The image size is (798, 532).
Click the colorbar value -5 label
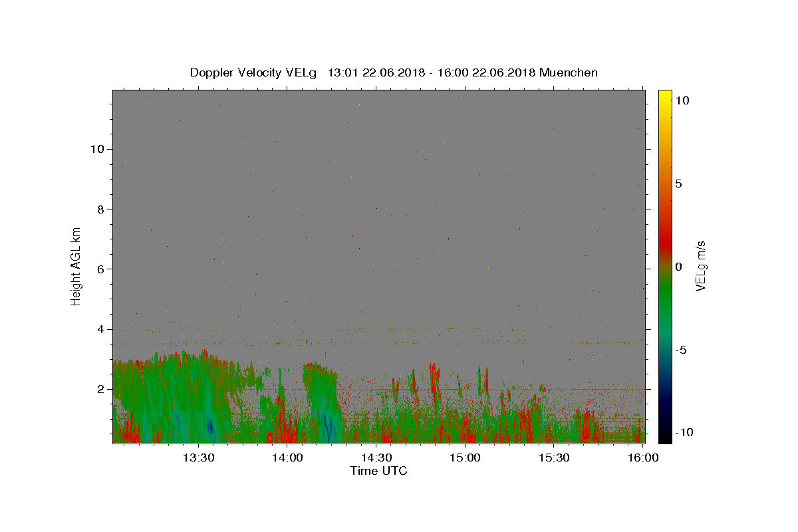click(681, 350)
